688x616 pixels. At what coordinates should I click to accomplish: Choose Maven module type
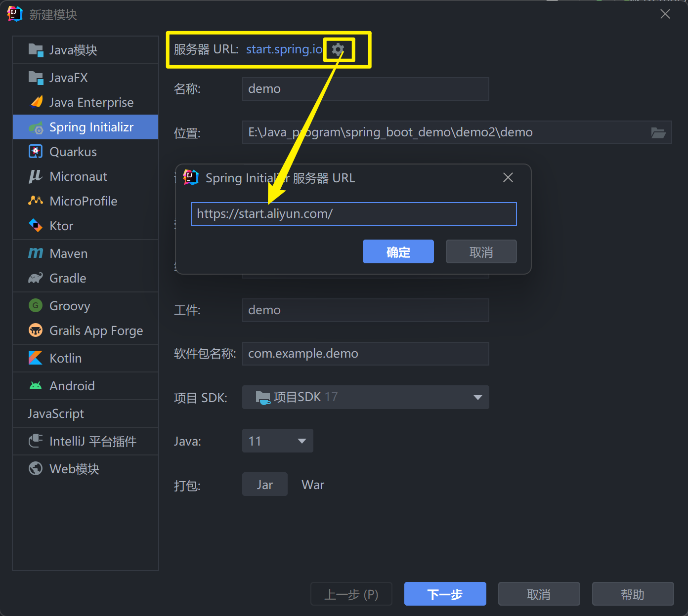coord(86,253)
